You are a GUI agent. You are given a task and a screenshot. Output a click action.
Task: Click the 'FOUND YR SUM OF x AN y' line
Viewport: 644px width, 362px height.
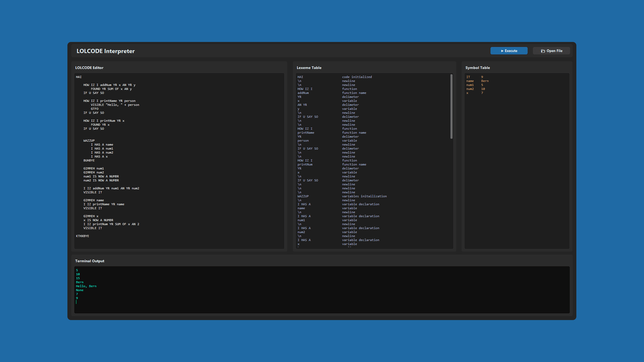(x=111, y=89)
